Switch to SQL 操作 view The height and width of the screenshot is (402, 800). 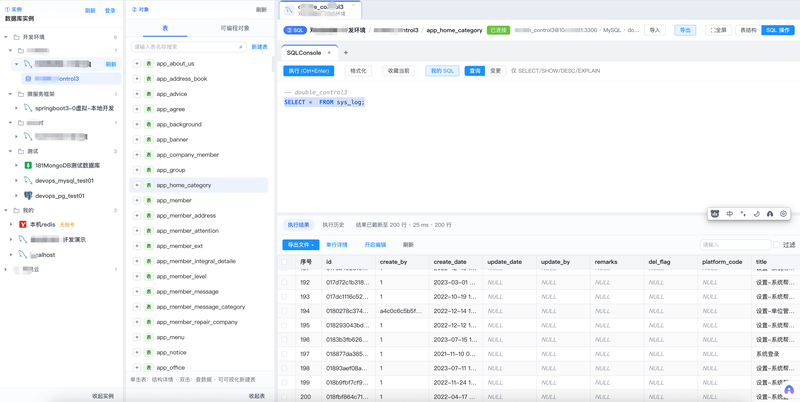[778, 30]
